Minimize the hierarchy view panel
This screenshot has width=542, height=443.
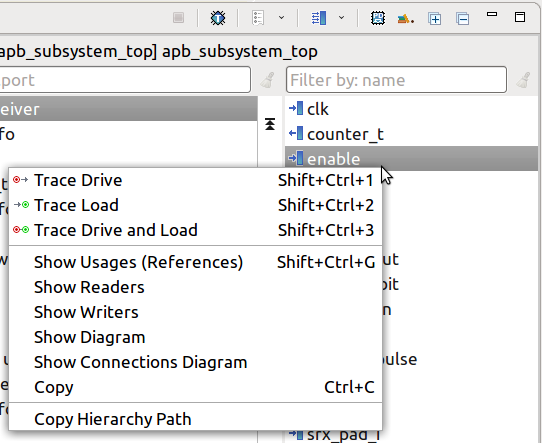(492, 15)
